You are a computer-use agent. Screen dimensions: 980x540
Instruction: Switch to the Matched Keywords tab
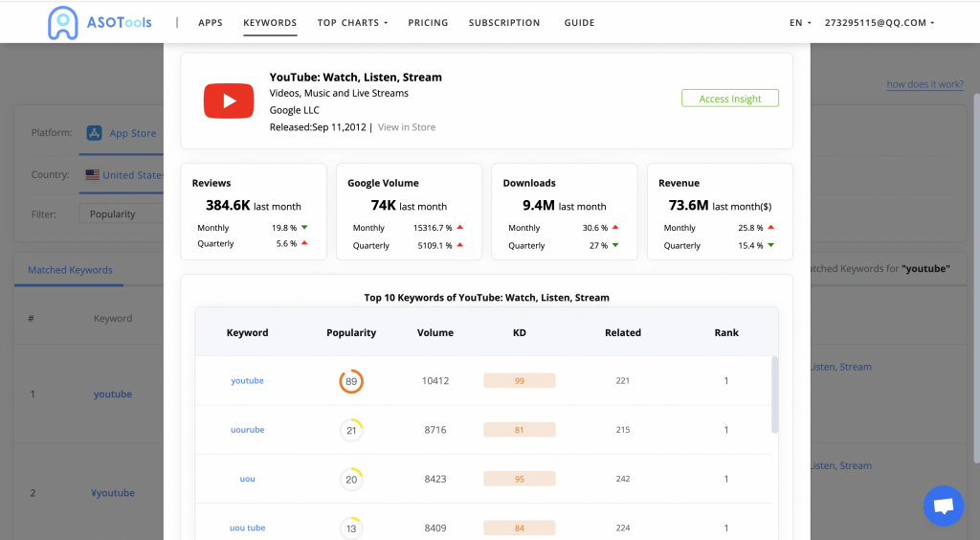click(x=70, y=270)
